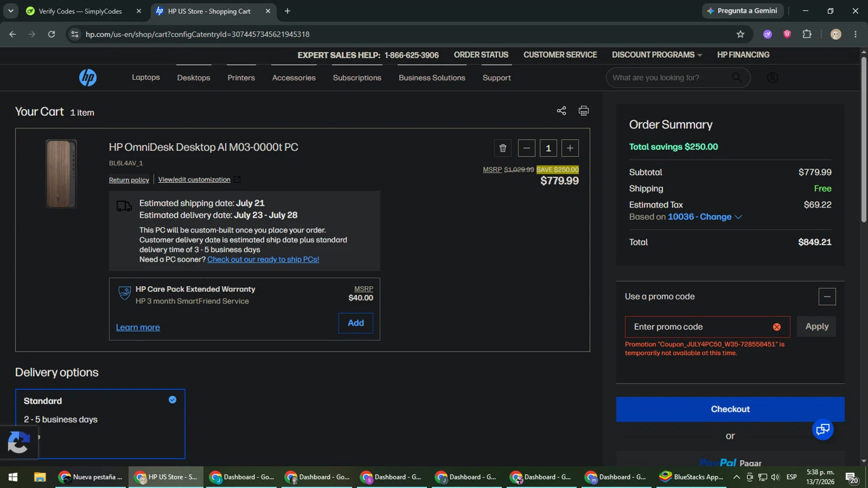Click the Enter promo code field
The width and height of the screenshot is (868, 488).
tap(707, 327)
